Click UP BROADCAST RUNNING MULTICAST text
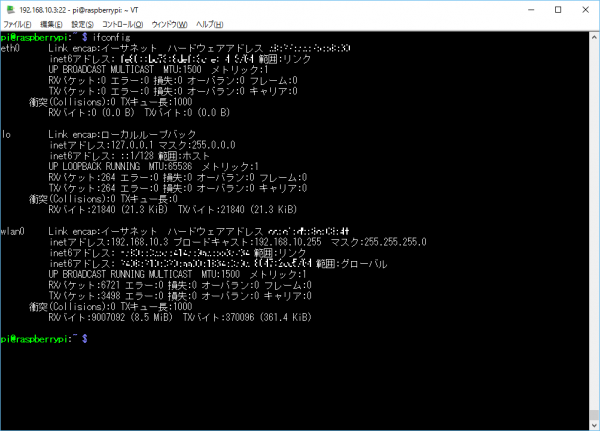This screenshot has width=600, height=431. pos(120,274)
